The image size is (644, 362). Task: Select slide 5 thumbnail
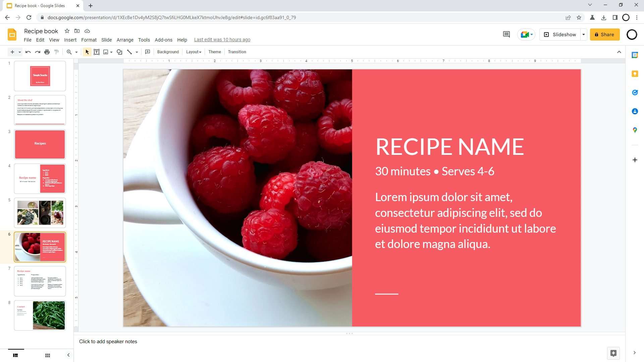coord(40,213)
